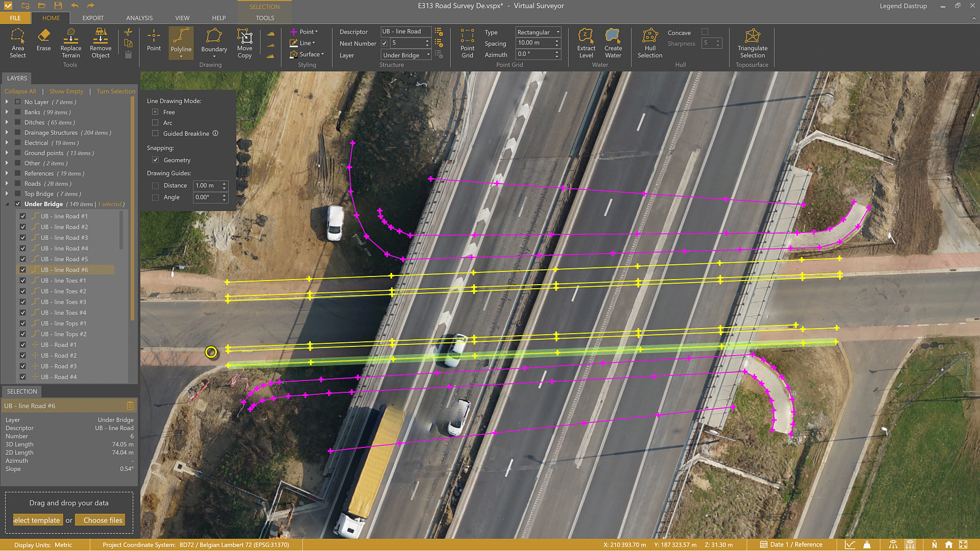Switch to the ANALYSIS ribbon tab
Screen dimensions: 980x551
pos(139,18)
